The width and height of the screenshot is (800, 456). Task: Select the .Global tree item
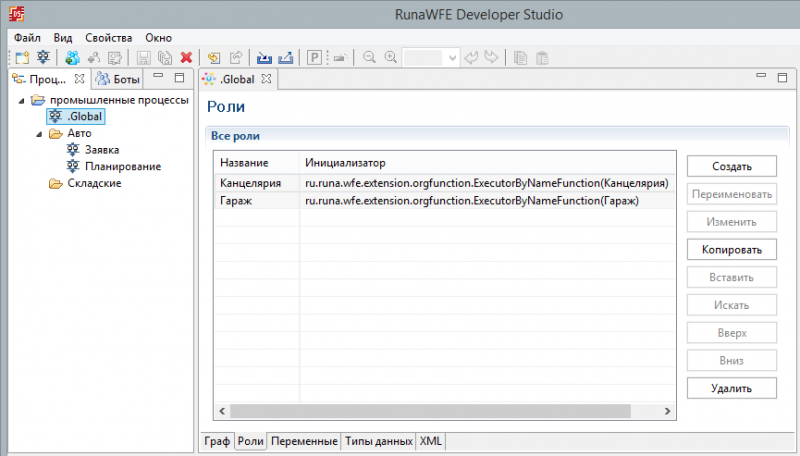76,116
